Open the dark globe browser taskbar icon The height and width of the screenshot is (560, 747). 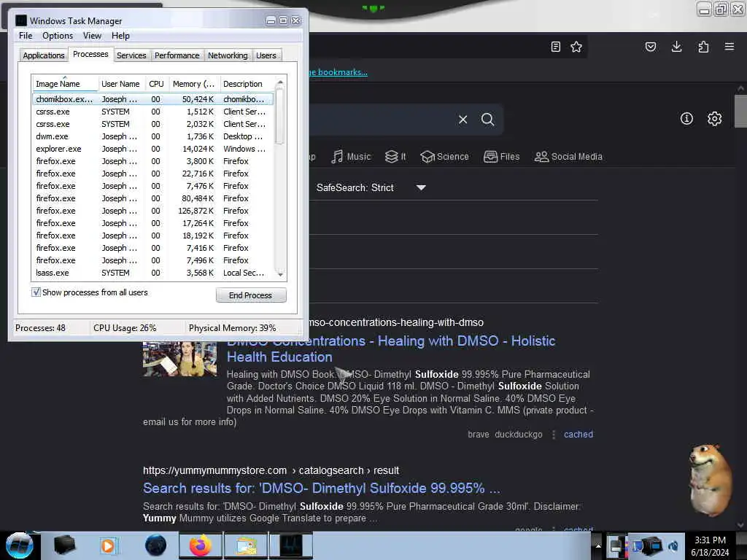click(155, 545)
